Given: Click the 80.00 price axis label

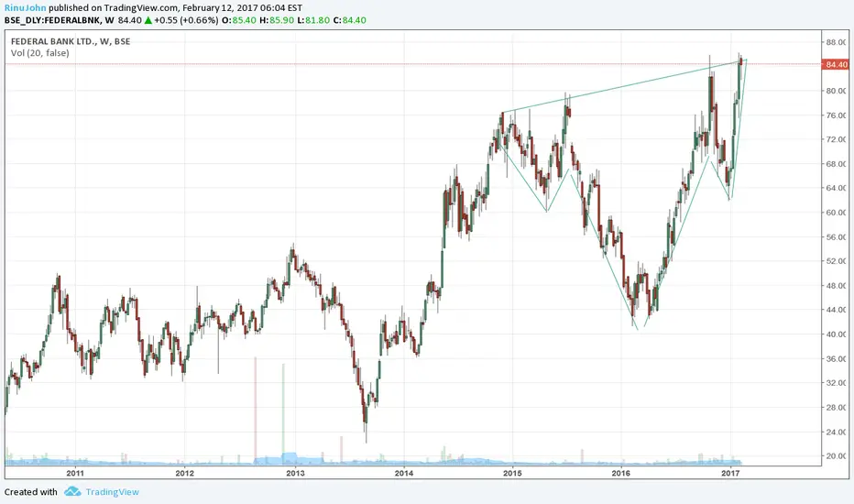Looking at the screenshot, I should 836,91.
